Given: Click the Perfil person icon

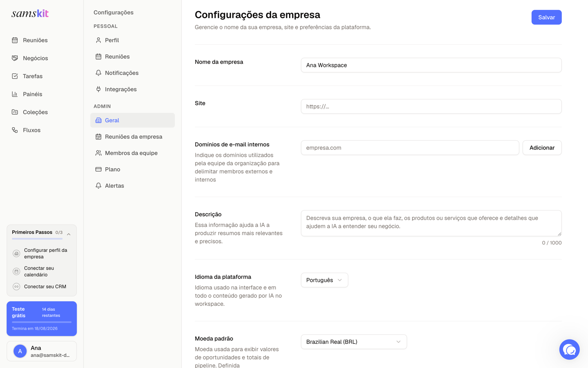Looking at the screenshot, I should (x=98, y=40).
